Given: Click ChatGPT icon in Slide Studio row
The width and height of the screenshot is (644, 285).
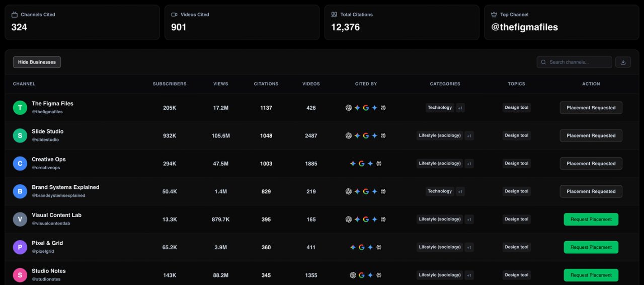Looking at the screenshot, I should pos(349,135).
